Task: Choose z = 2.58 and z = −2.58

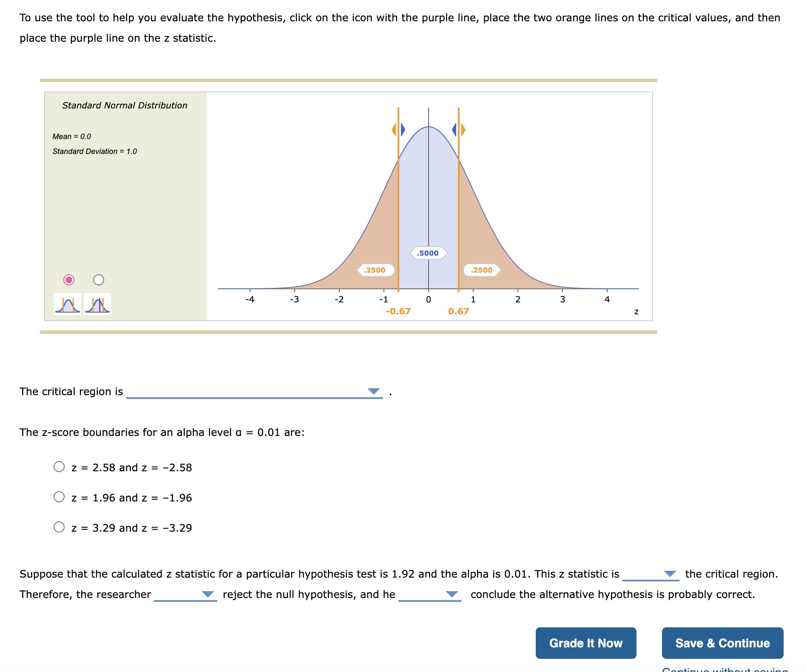Action: tap(59, 467)
